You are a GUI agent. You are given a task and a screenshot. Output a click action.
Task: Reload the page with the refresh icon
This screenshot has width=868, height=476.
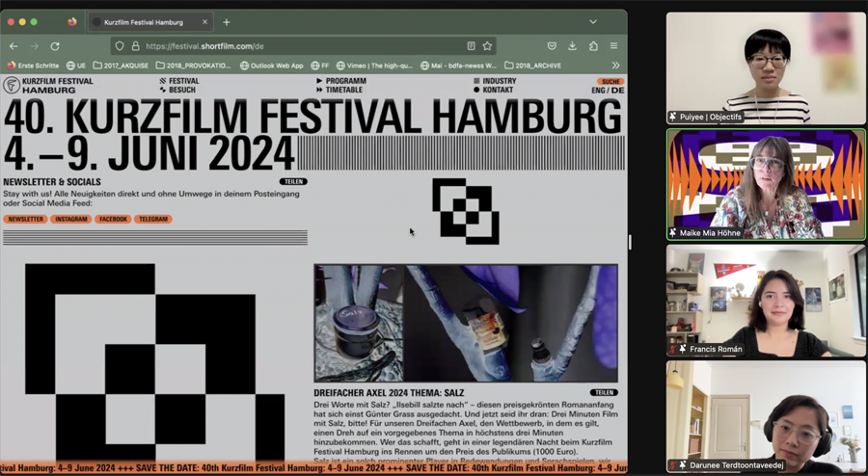coord(55,46)
